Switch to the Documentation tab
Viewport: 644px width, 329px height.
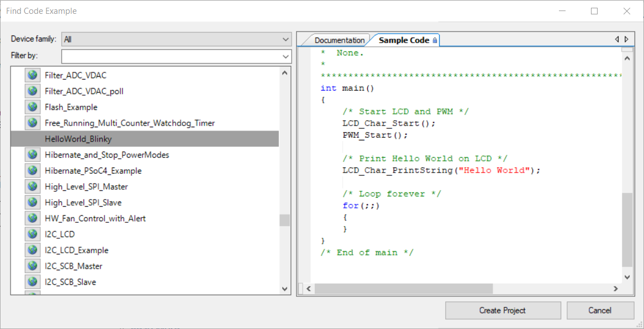pyautogui.click(x=339, y=40)
